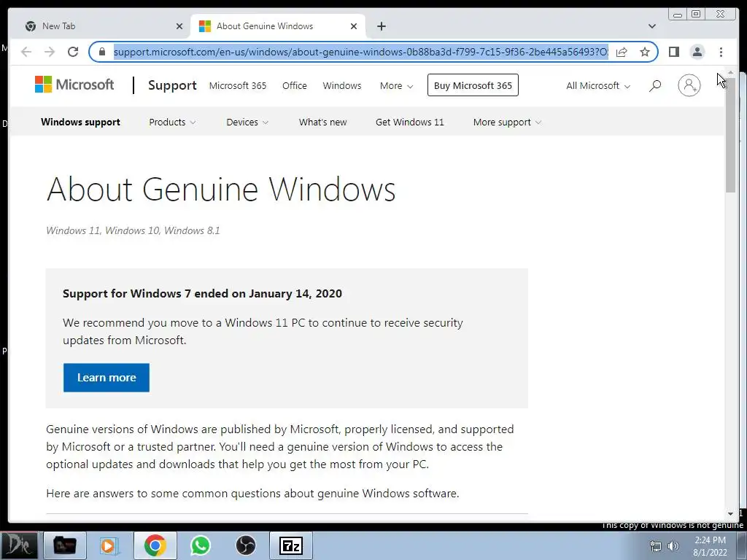747x560 pixels.
Task: Expand the Products dropdown
Action: [172, 122]
